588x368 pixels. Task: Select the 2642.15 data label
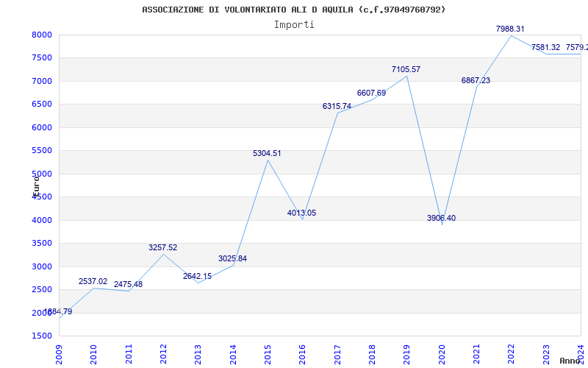197,277
